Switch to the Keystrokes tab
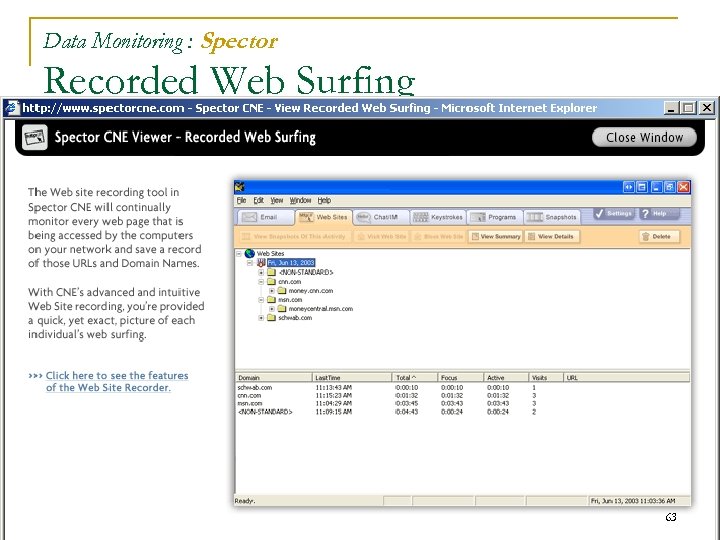 point(438,217)
